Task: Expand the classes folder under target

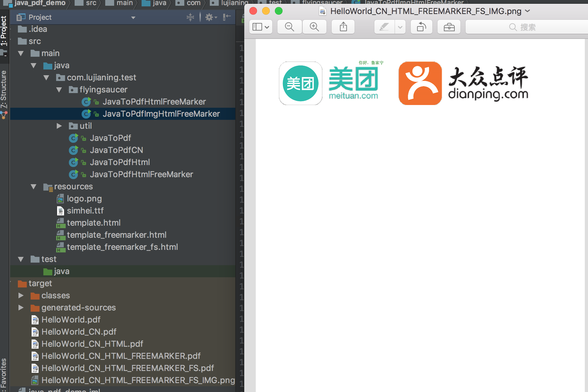Action: coord(21,295)
